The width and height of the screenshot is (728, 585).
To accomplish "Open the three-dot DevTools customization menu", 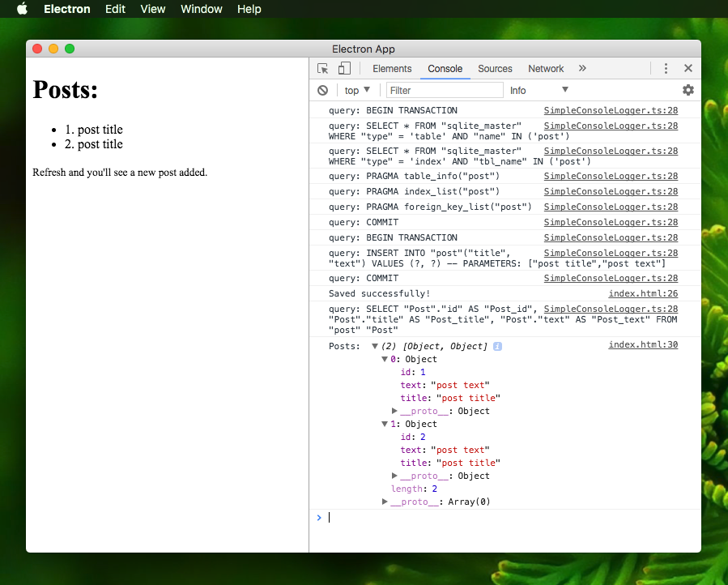I will pyautogui.click(x=666, y=68).
